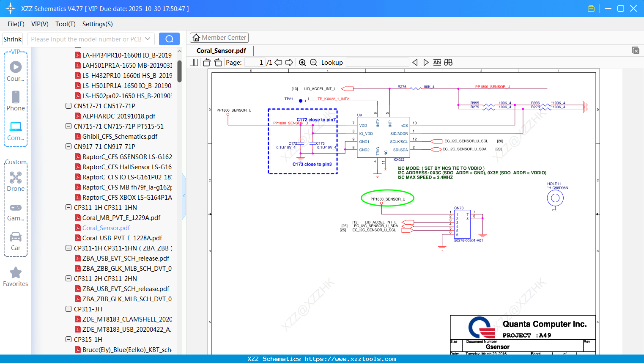Open the Game sidebar category
This screenshot has width=644, height=363.
click(x=16, y=212)
